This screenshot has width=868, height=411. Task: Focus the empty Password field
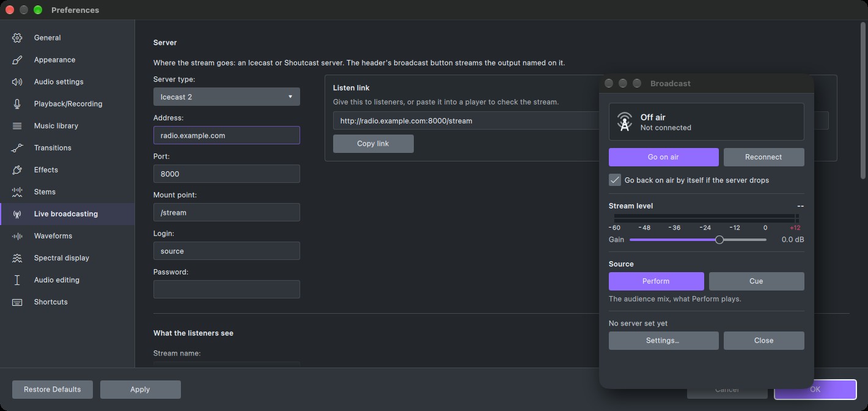(x=227, y=289)
